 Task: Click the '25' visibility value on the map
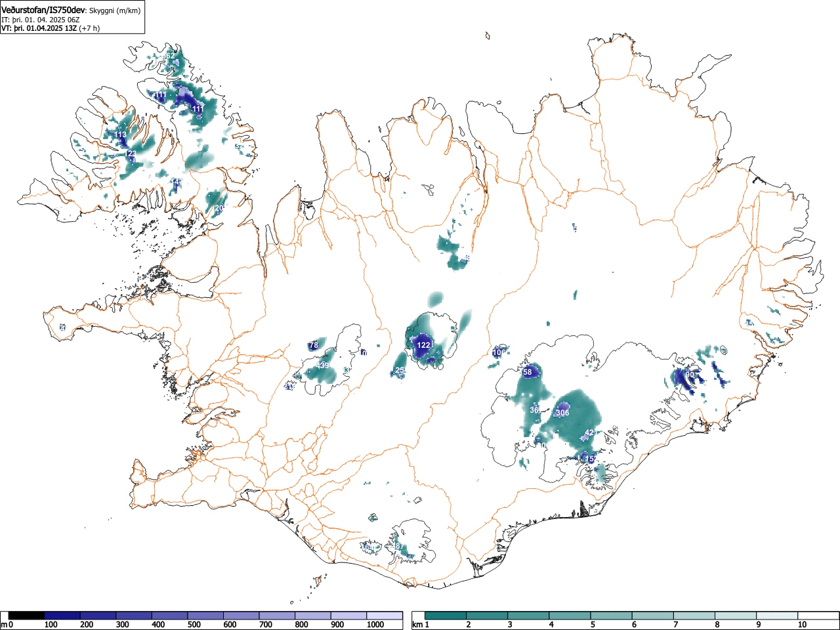click(400, 371)
